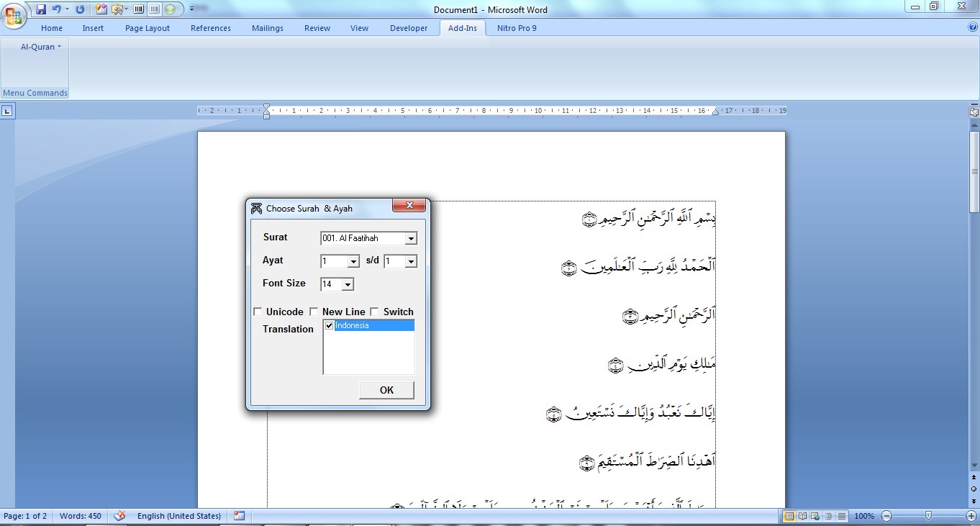
Task: Click the macro recording icon in status bar
Action: click(239, 516)
